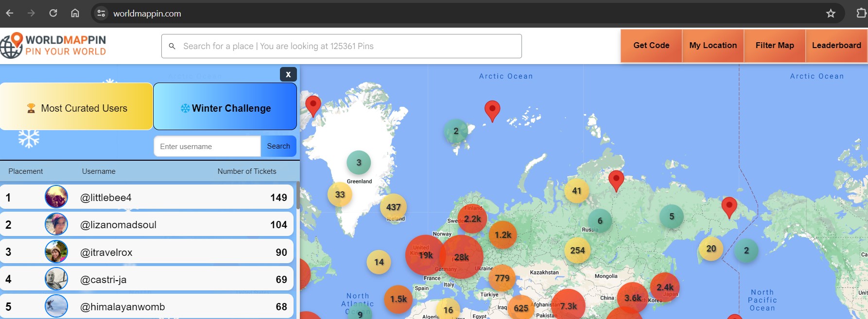Open the 625 cluster near Iraq
This screenshot has width=868, height=319.
tap(521, 308)
